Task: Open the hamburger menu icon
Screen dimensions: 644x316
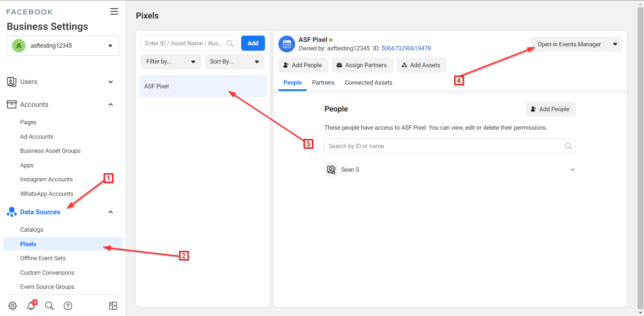Action: tap(114, 11)
